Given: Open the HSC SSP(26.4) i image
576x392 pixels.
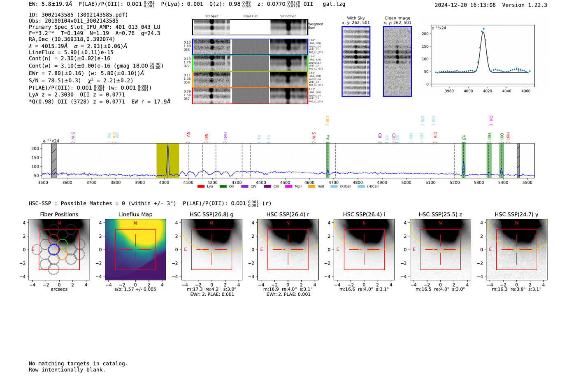Looking at the screenshot, I should click(364, 250).
